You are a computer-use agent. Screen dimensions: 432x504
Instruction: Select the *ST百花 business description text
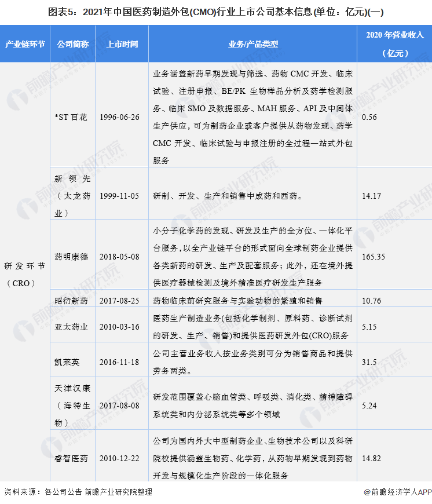253,117
